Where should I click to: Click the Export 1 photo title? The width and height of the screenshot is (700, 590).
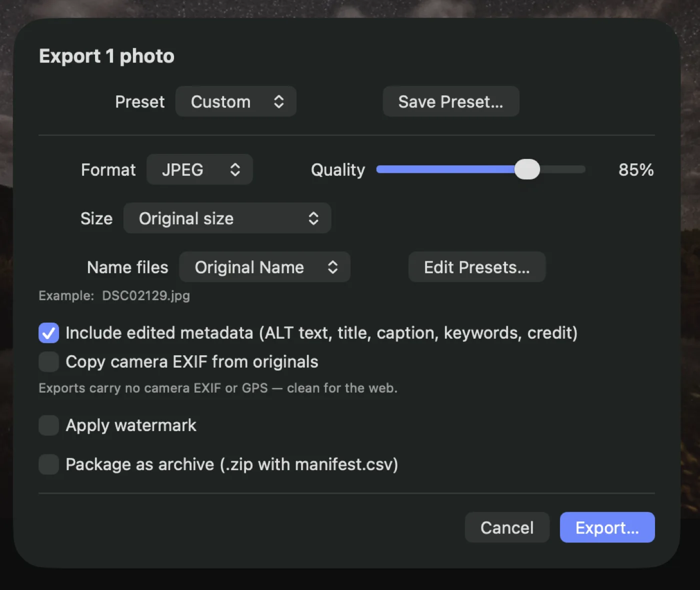[x=106, y=56]
